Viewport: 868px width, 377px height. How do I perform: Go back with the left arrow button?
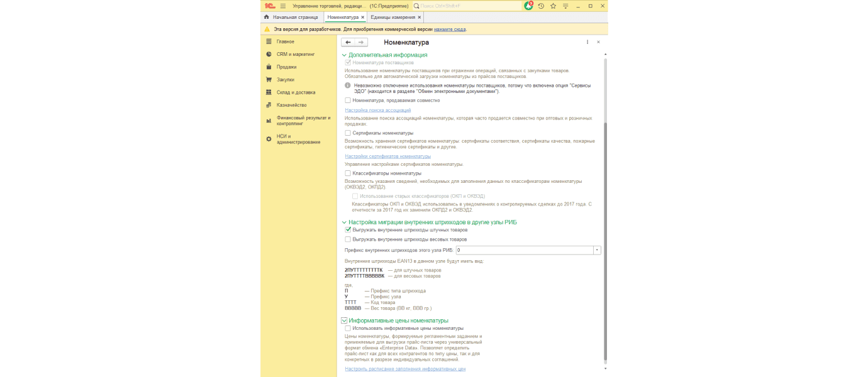pyautogui.click(x=348, y=42)
